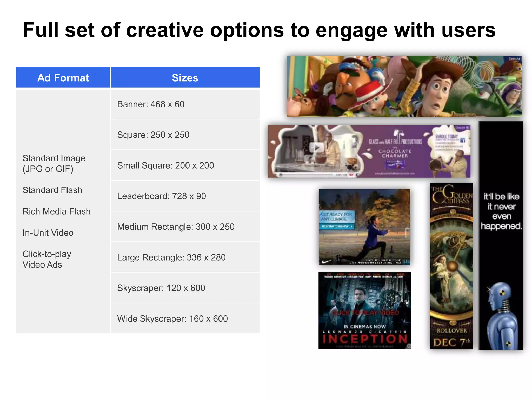The image size is (532, 399).
Task: Select the 'In-Unit Video' format text
Action: [x=48, y=233]
